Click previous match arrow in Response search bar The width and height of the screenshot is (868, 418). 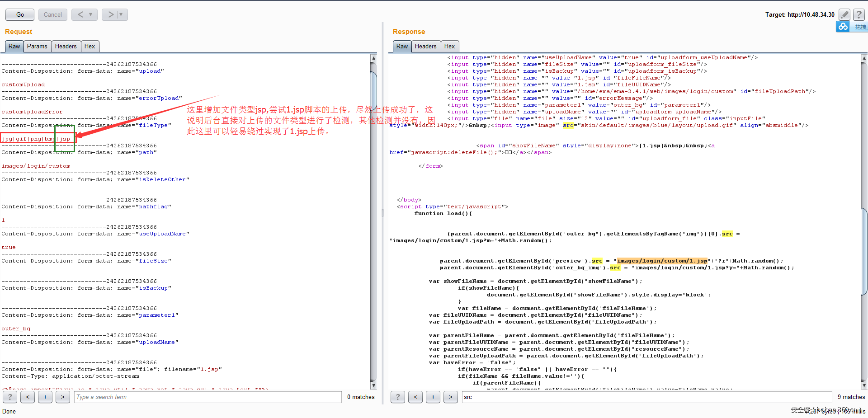pos(415,397)
